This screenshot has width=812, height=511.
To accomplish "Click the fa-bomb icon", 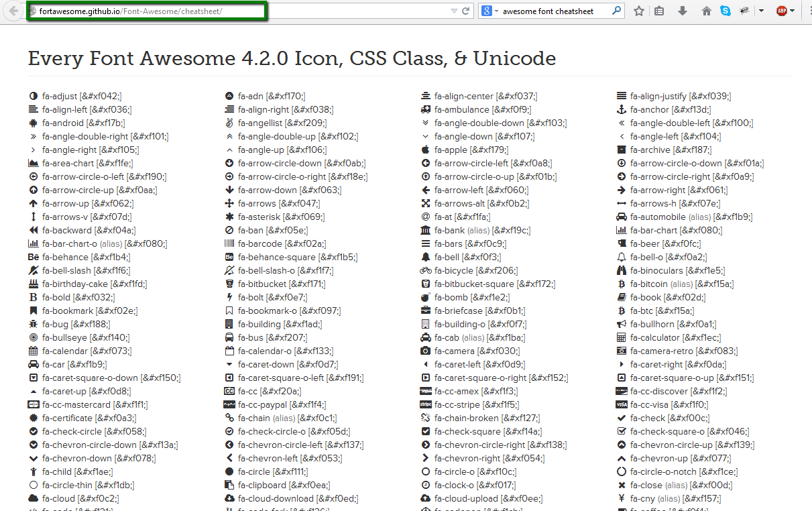I will pyautogui.click(x=424, y=297).
